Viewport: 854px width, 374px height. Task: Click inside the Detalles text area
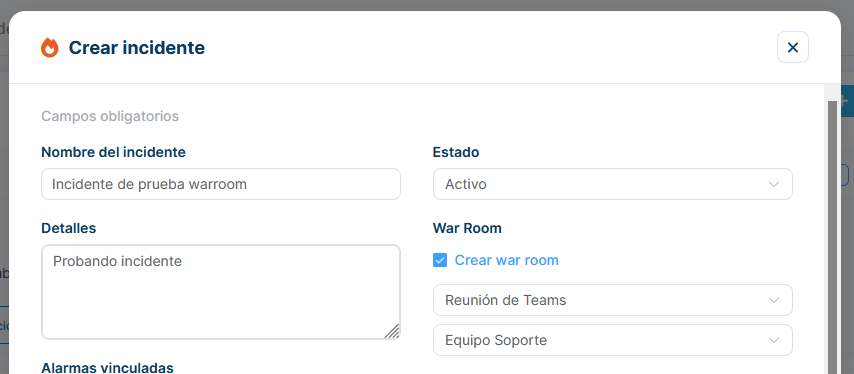click(x=221, y=292)
